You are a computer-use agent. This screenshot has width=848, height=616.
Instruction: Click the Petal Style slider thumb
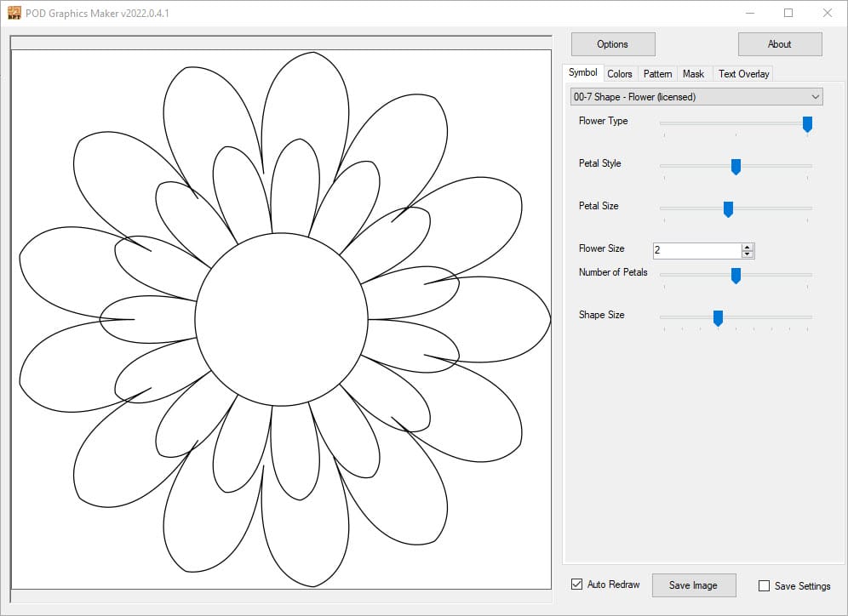coord(736,167)
